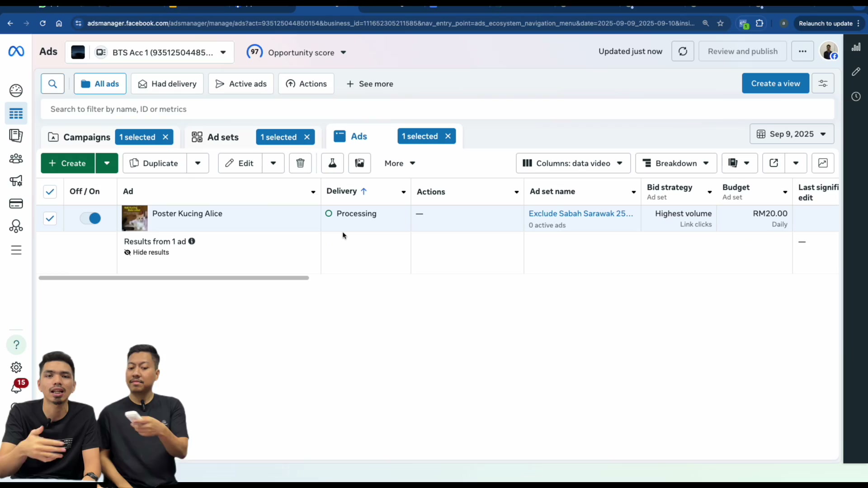Click the trash delete icon in toolbar
Viewport: 868px width, 488px height.
tap(300, 163)
